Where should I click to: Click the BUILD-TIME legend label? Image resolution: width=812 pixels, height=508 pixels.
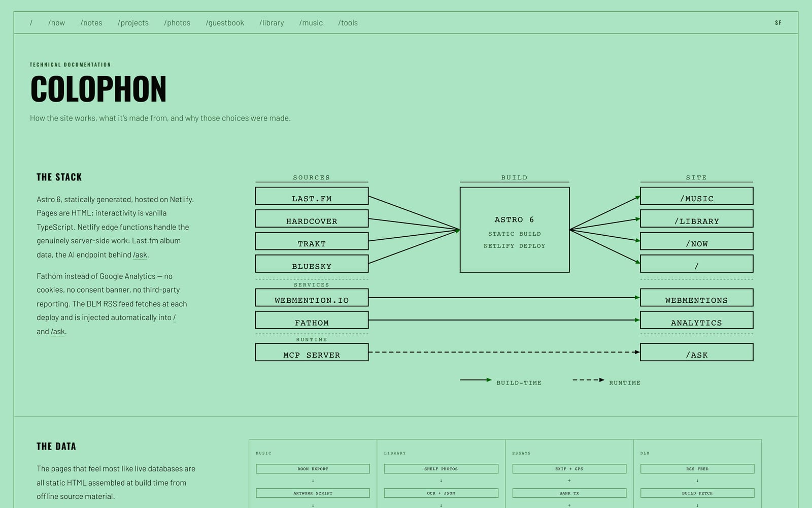[519, 383]
